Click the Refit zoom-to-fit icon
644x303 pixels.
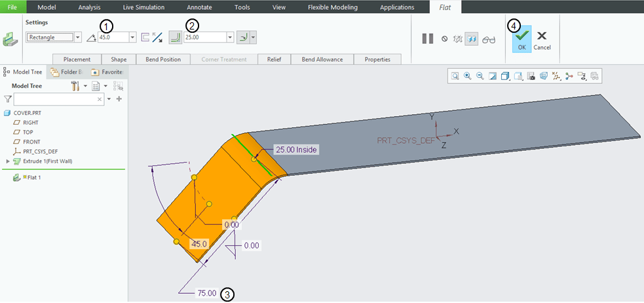[x=455, y=76]
